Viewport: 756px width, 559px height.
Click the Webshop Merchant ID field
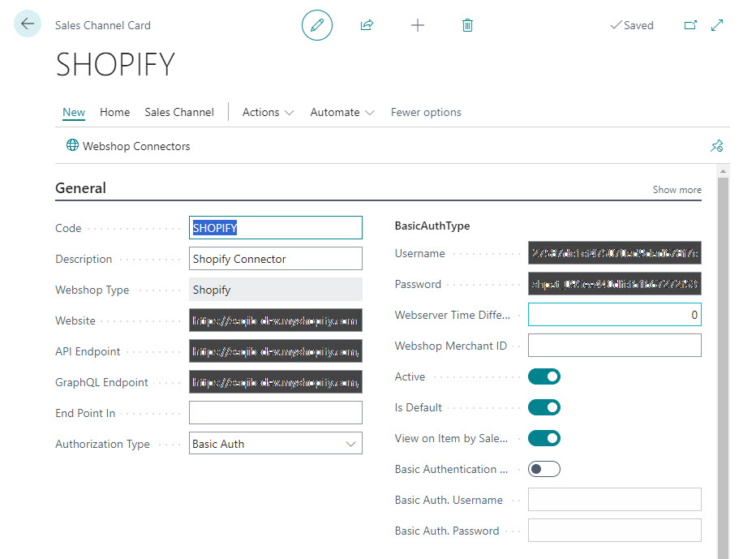(614, 346)
